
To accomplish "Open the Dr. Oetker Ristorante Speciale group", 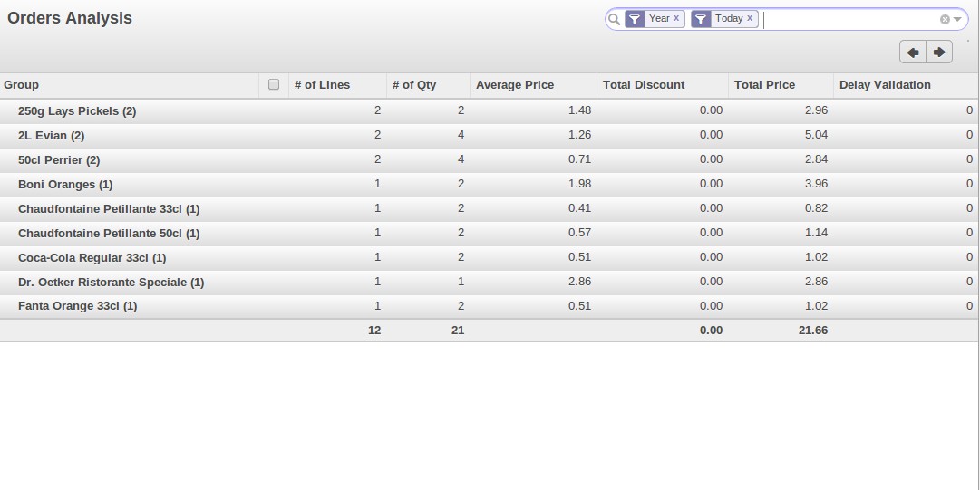I will tap(111, 283).
